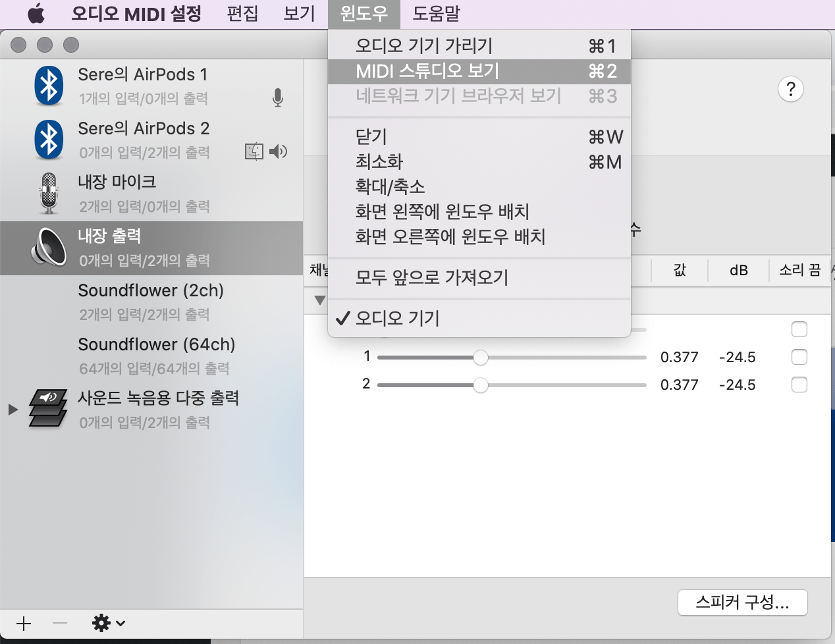835x644 pixels.
Task: Select Soundflower (64ch) in the device list
Action: click(156, 355)
